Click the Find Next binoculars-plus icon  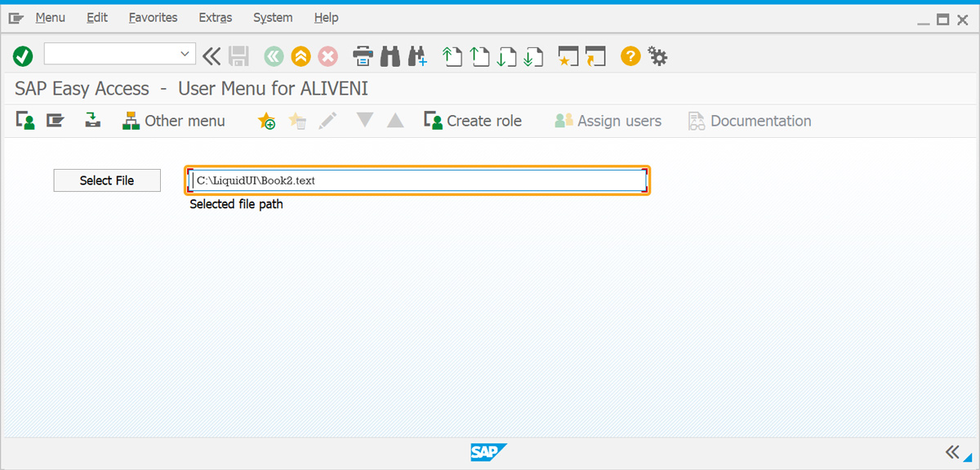417,55
